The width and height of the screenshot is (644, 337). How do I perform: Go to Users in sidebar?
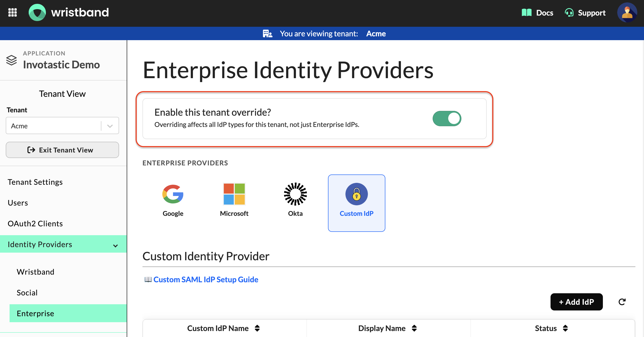[18, 203]
